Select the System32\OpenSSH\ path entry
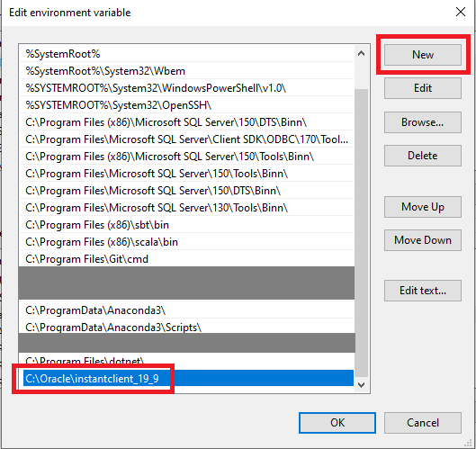 (x=186, y=105)
